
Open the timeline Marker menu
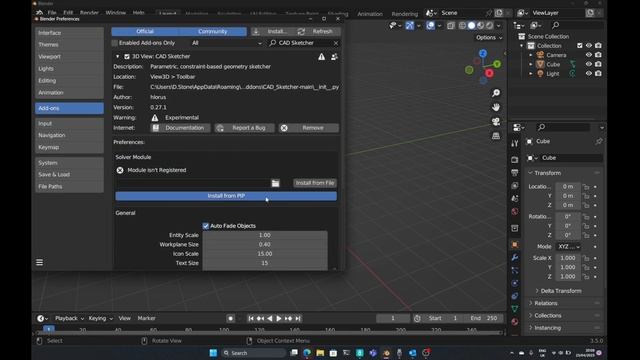click(147, 318)
